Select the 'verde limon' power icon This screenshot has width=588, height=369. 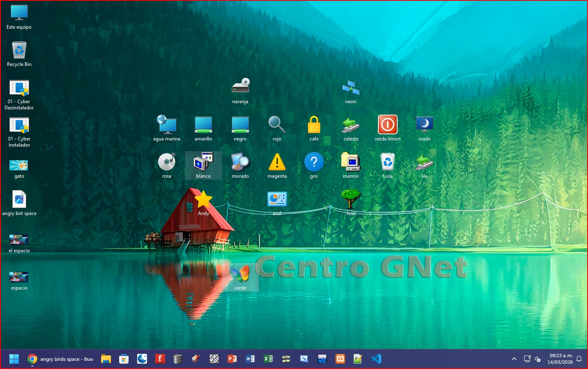pyautogui.click(x=387, y=125)
